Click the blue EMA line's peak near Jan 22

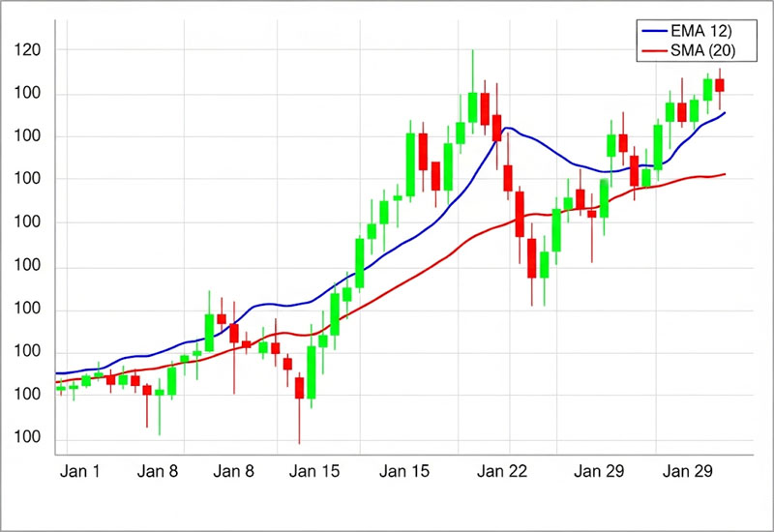pos(507,128)
